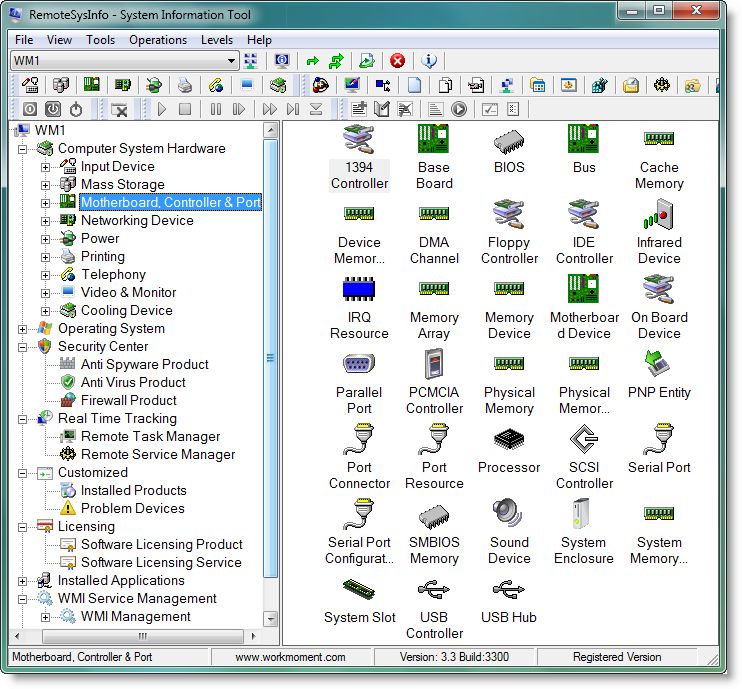This screenshot has width=742, height=689.
Task: Select the USB Hub icon
Action: (509, 590)
